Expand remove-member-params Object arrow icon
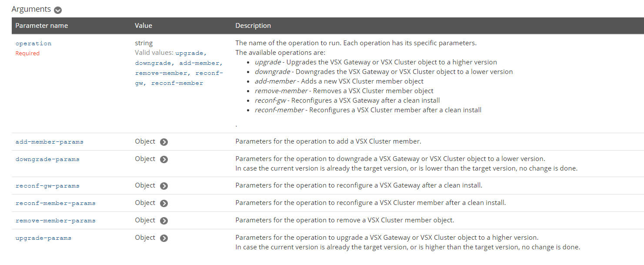This screenshot has height=265, width=644. (164, 221)
